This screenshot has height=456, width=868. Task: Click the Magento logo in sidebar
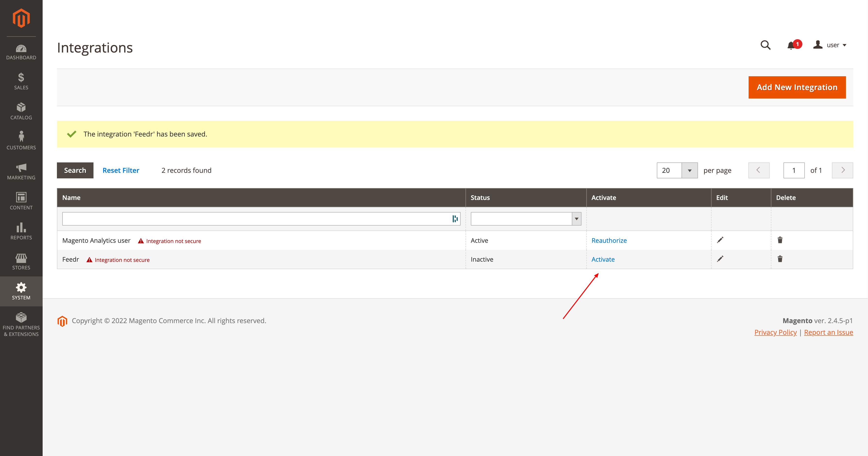point(21,18)
